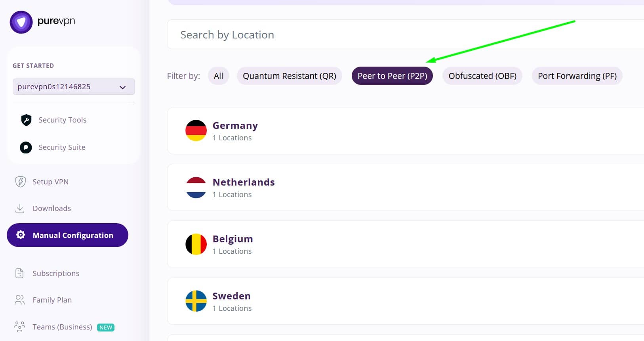
Task: Click the Setup VPN shield icon
Action: [20, 182]
